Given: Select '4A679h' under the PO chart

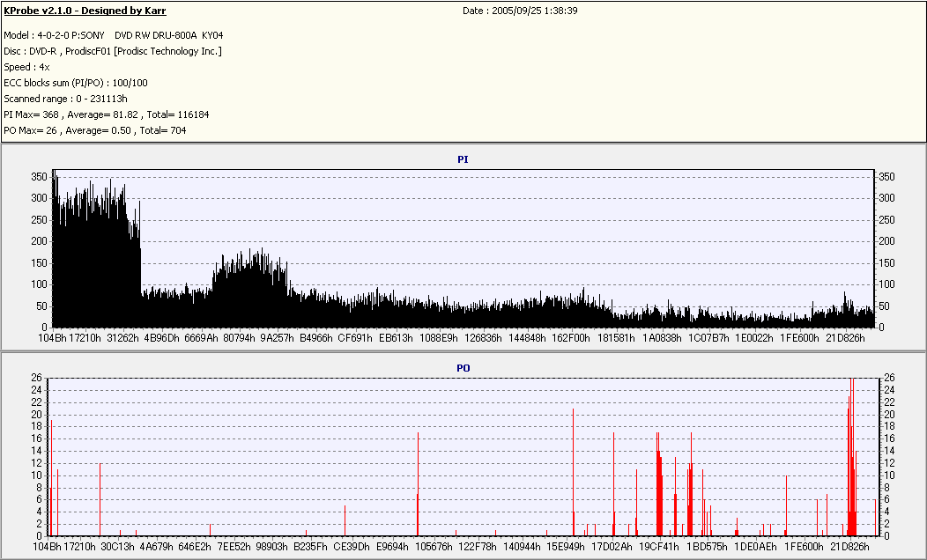Looking at the screenshot, I should click(x=156, y=547).
